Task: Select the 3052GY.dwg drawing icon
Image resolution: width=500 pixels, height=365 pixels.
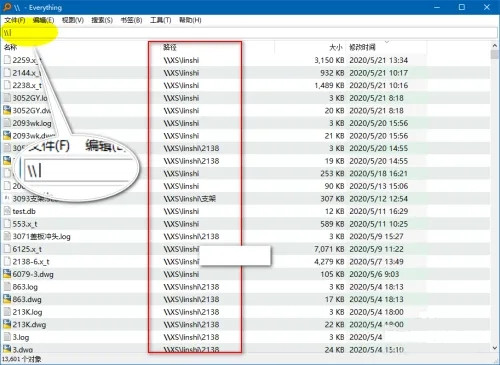Action: point(7,110)
